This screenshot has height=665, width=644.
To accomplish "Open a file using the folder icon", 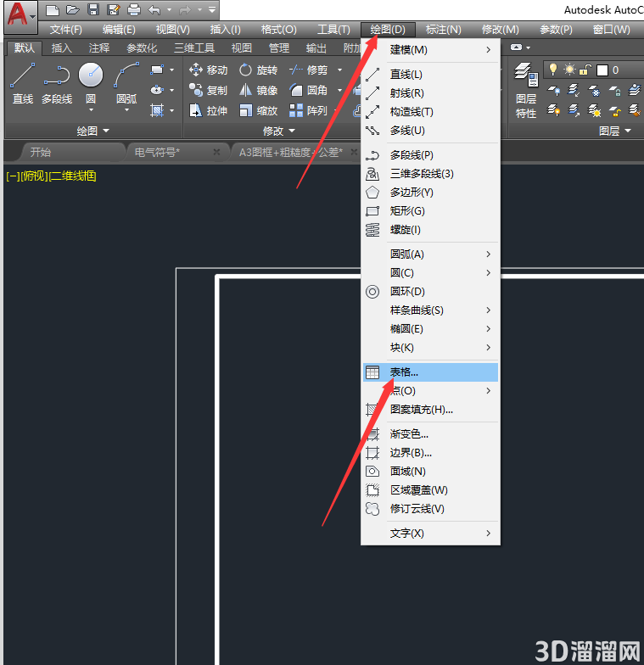I will pyautogui.click(x=73, y=10).
